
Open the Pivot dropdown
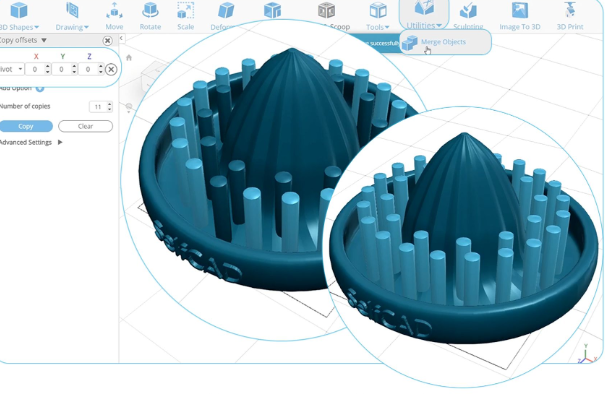(x=12, y=69)
